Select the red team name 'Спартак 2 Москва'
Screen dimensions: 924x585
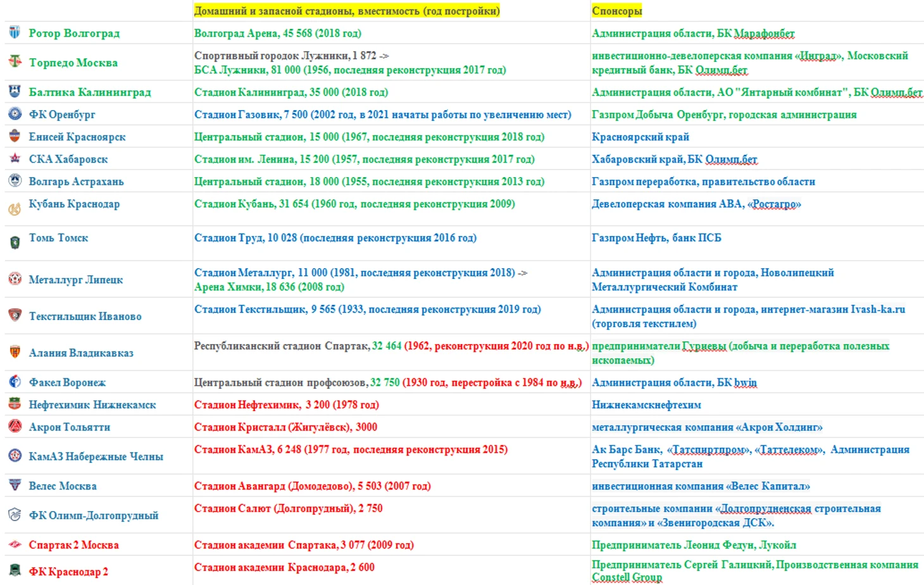click(x=73, y=545)
